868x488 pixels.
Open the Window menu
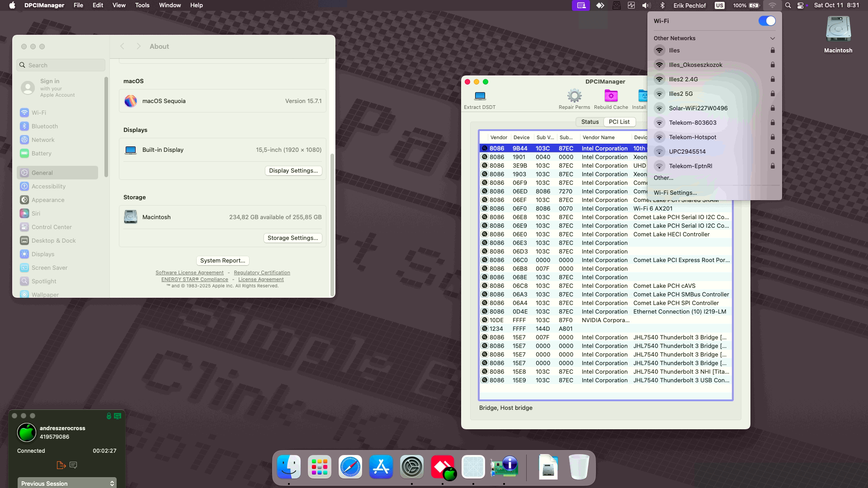pos(170,5)
